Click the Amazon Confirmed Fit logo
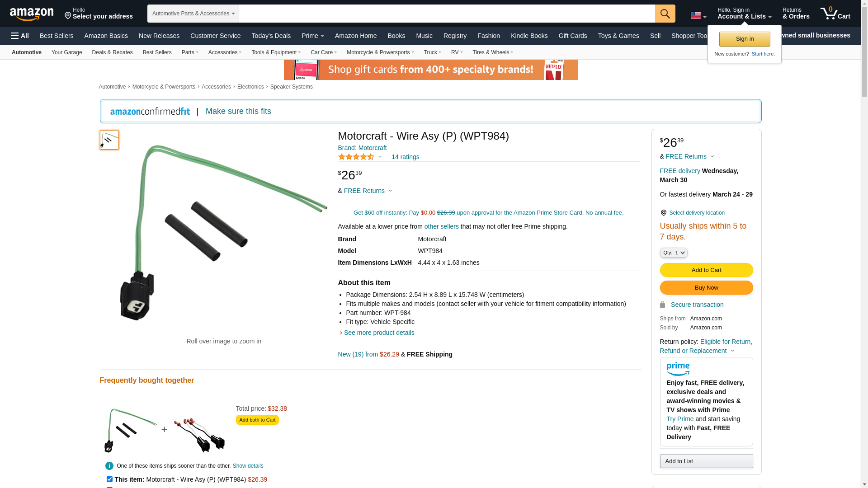Image resolution: width=868 pixels, height=488 pixels. click(x=150, y=112)
